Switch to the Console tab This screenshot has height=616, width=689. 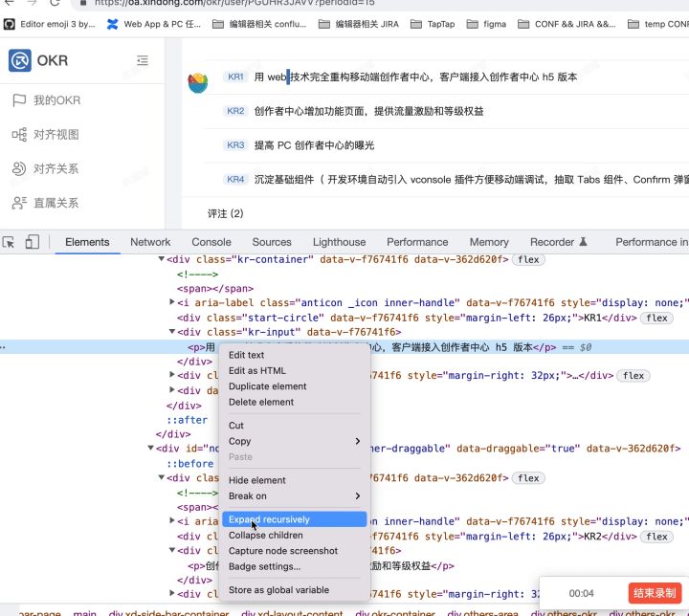pos(211,242)
